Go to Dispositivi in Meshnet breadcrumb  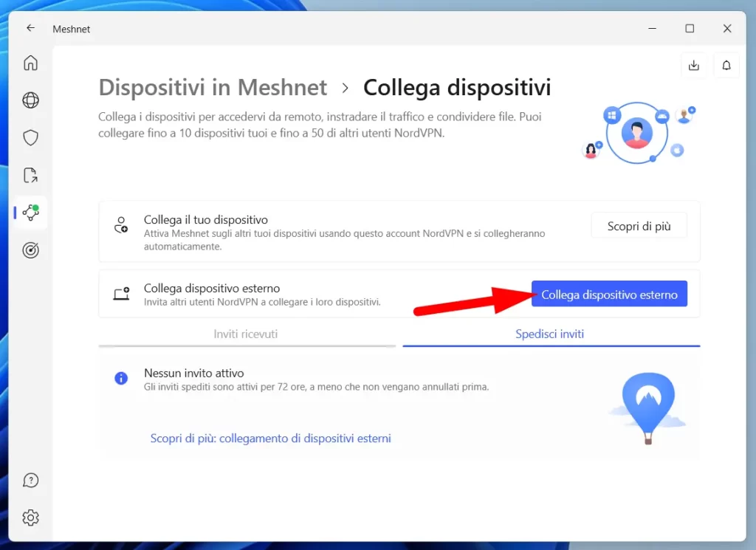click(213, 87)
